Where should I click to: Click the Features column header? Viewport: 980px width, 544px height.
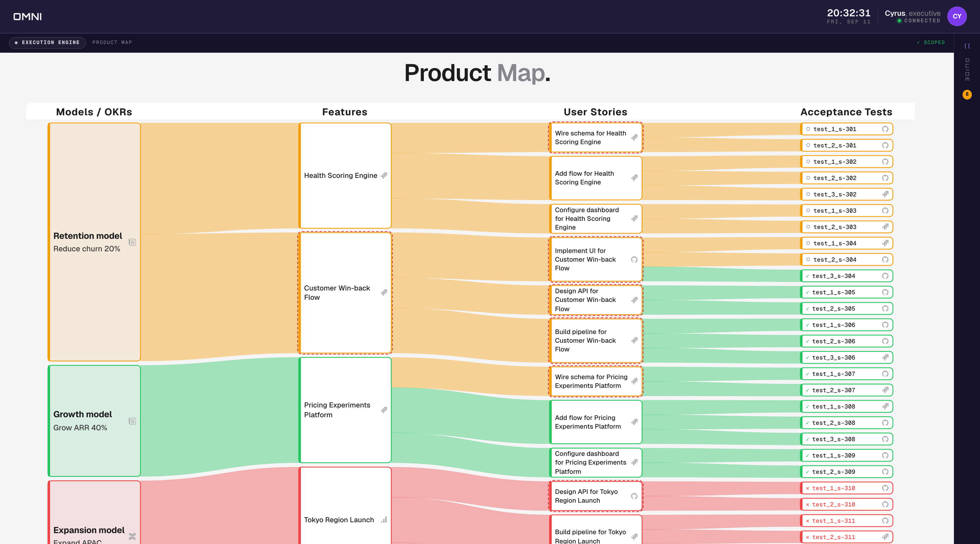[x=345, y=112]
